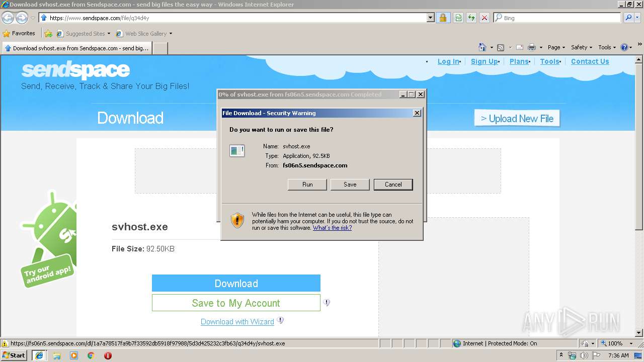Click the browser Back arrow button
The height and width of the screenshot is (362, 644).
(8, 18)
